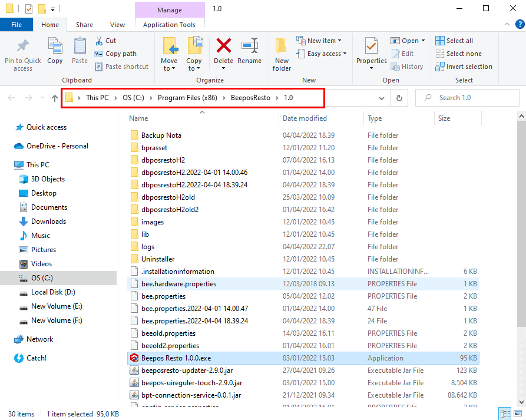
Task: Select the Uninstaller folder
Action: 303,259
